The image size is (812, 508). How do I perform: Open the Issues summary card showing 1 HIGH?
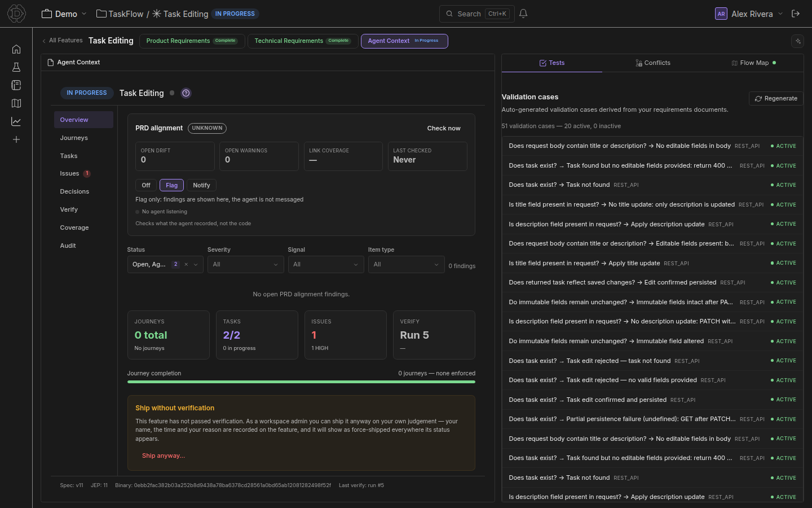tap(345, 335)
